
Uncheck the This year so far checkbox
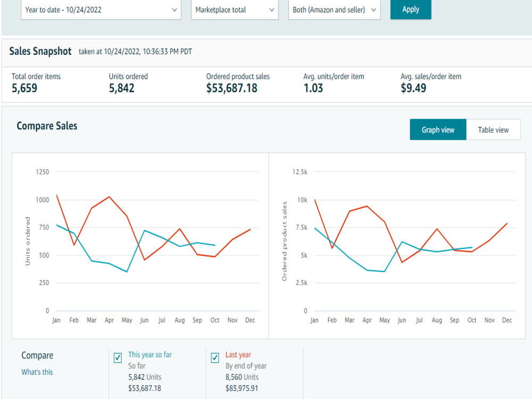click(118, 358)
